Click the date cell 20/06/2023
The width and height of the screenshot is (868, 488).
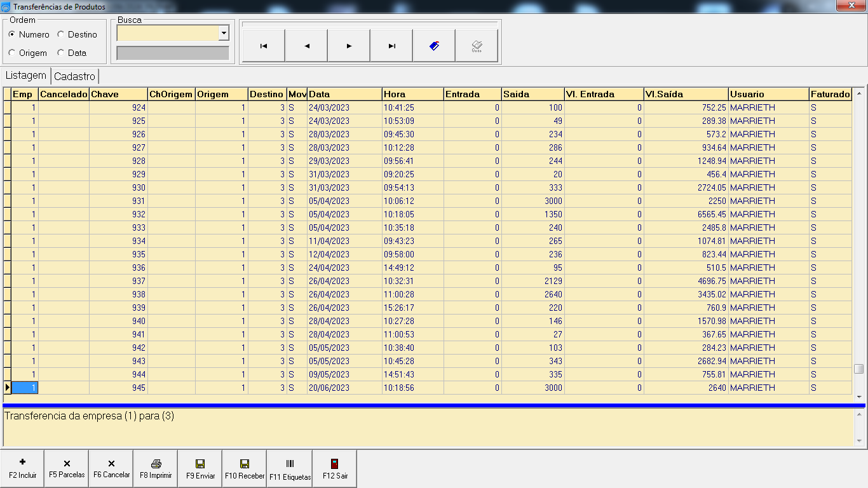point(345,388)
